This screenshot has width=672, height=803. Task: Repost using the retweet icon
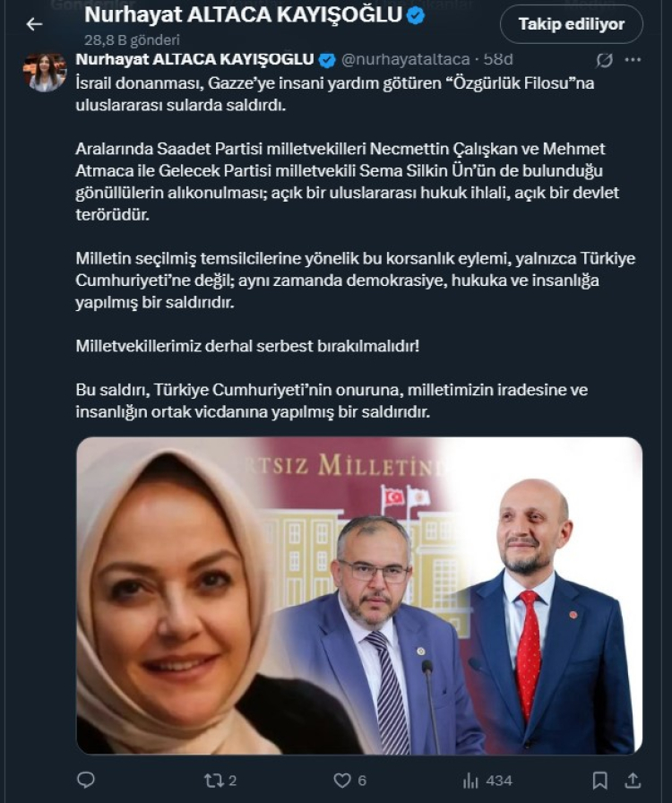[x=211, y=781]
